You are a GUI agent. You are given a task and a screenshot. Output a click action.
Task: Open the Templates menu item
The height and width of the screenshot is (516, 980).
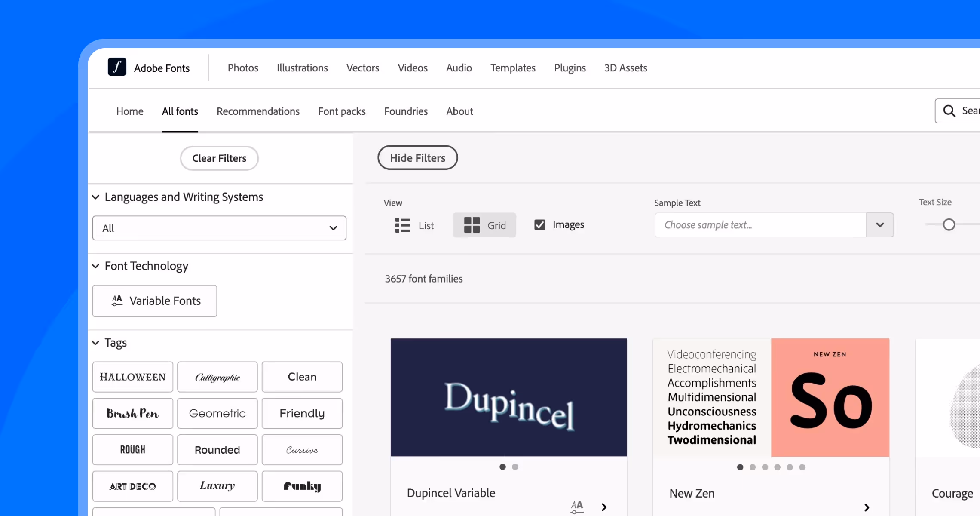(513, 68)
